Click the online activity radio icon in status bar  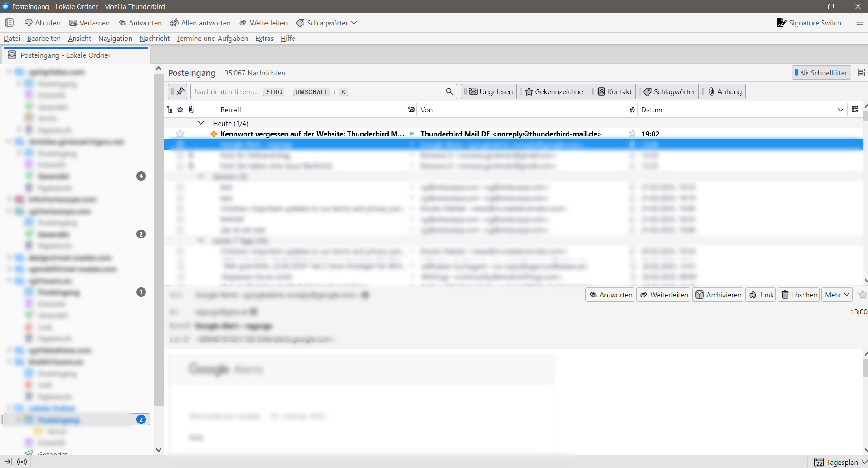pyautogui.click(x=22, y=462)
